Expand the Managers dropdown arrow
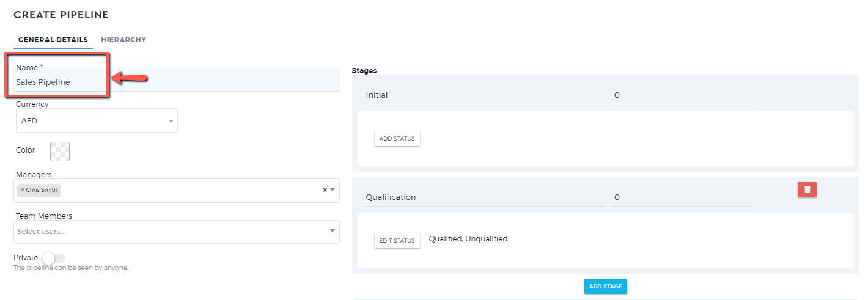Viewport: 868px width, 300px height. point(333,190)
